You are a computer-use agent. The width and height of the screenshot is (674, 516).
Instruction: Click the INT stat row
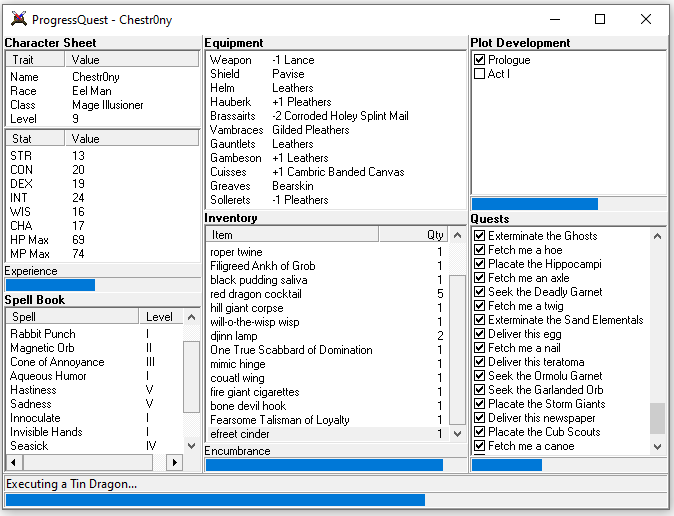[102, 197]
